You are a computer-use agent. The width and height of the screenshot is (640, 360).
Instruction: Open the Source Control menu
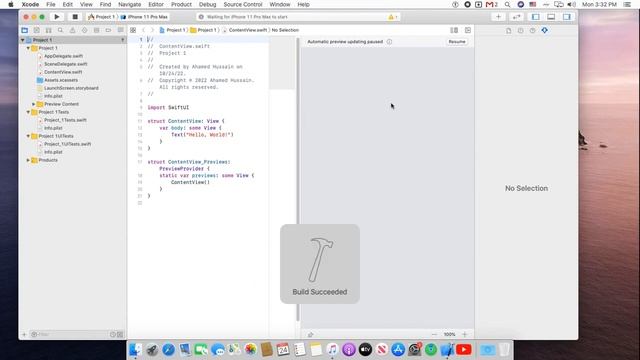243,4
